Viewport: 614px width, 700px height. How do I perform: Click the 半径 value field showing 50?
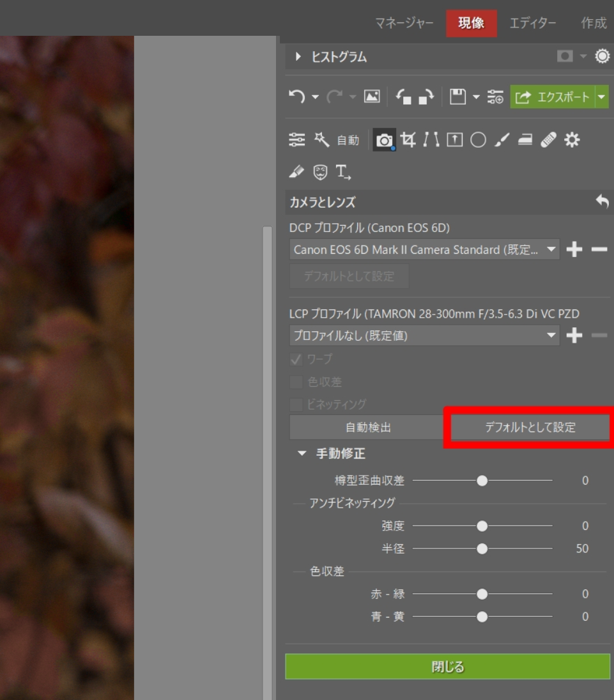coord(582,548)
